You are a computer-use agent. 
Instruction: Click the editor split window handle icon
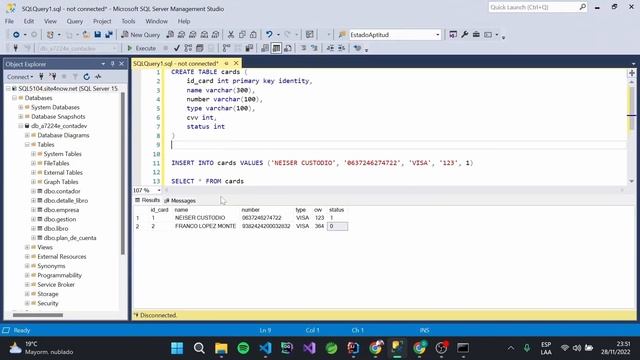[x=631, y=73]
